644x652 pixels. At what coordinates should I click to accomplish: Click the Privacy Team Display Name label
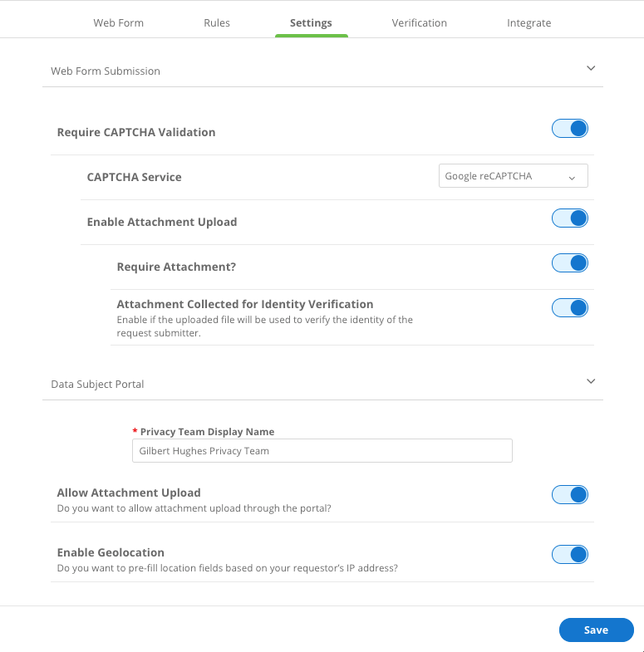pos(207,432)
